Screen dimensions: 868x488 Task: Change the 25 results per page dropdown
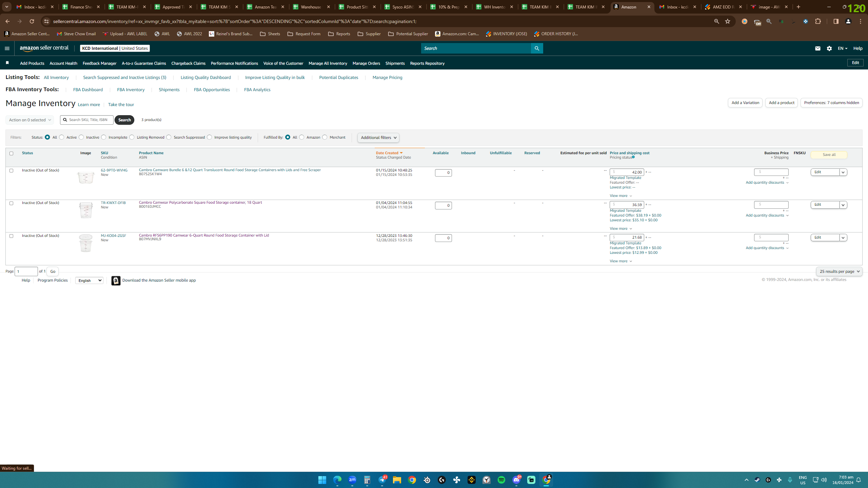(x=839, y=271)
